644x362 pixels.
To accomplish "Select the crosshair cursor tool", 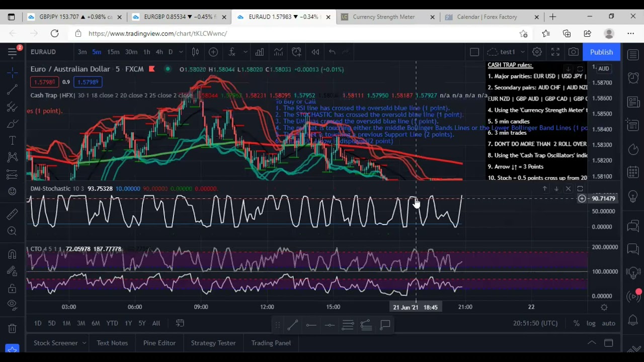I will (x=13, y=73).
